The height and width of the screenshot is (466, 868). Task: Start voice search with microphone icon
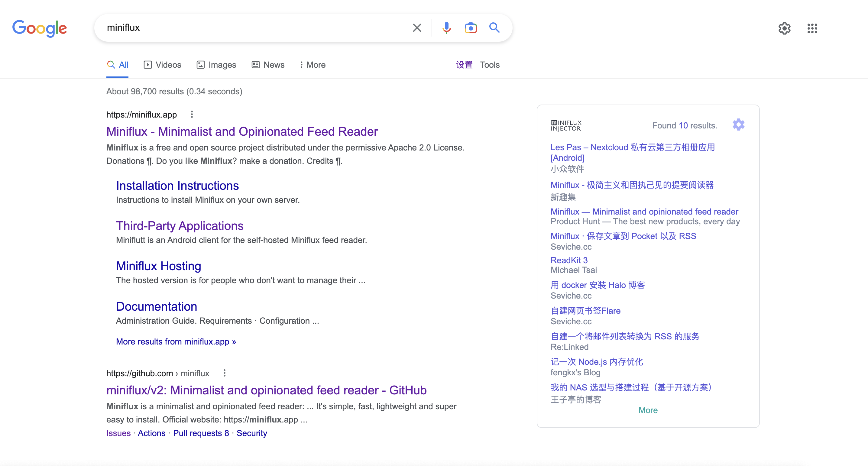coord(446,28)
